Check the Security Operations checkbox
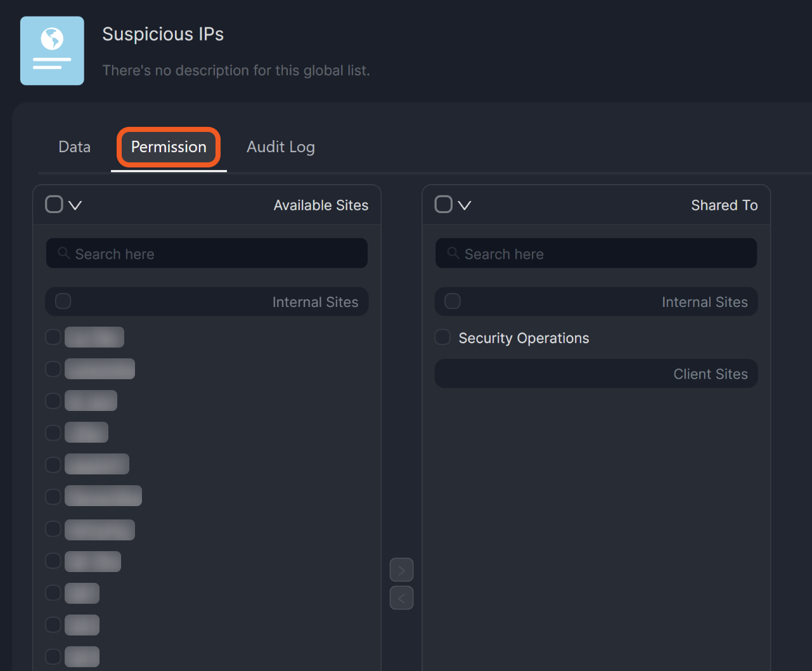 (x=442, y=337)
